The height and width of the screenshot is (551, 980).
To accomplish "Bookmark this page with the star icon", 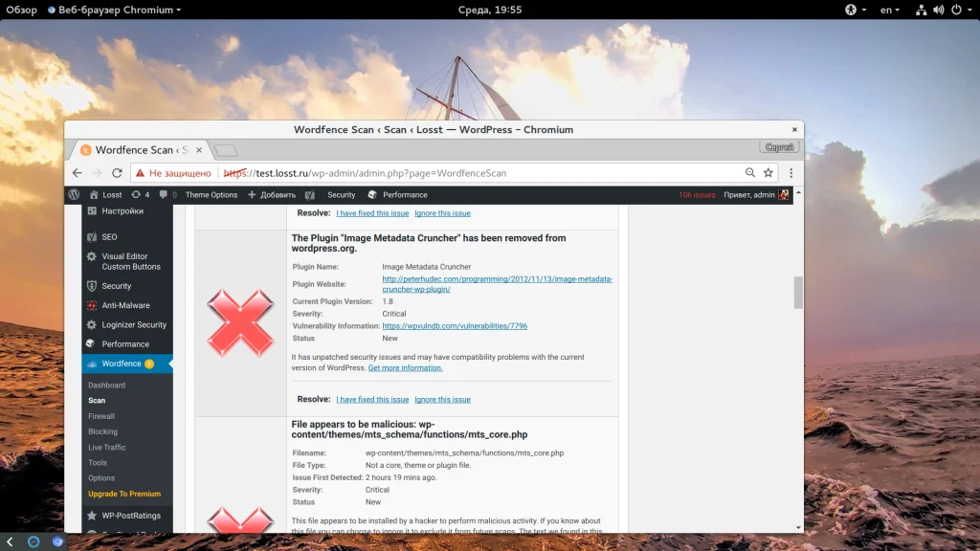I will 768,173.
